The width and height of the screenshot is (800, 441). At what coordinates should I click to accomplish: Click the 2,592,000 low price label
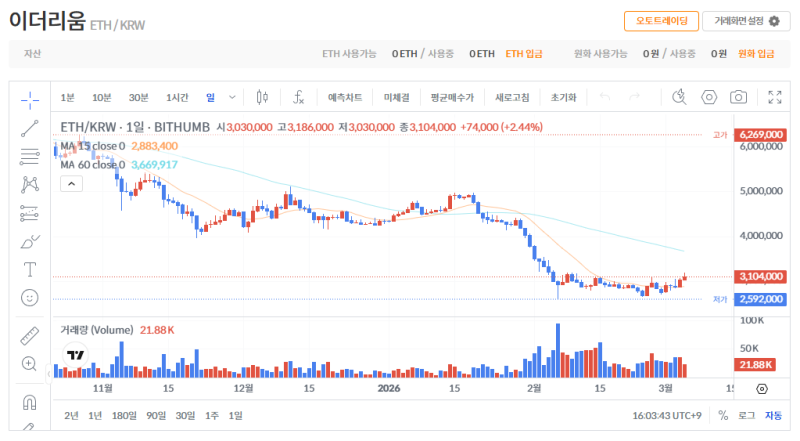click(761, 299)
